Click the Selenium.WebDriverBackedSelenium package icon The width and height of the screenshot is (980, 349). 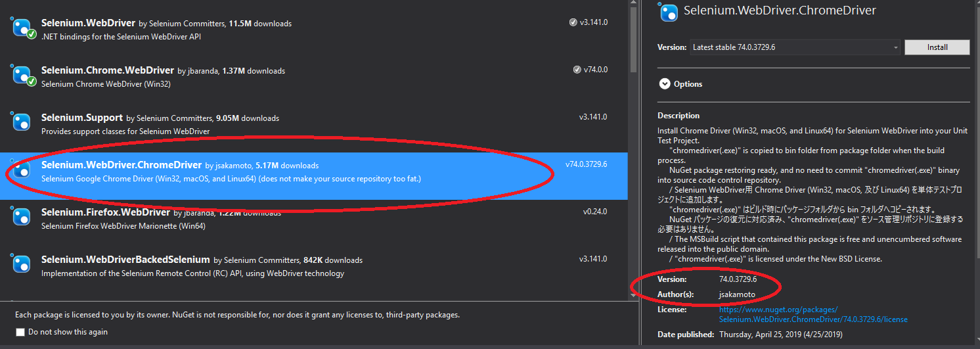[22, 264]
